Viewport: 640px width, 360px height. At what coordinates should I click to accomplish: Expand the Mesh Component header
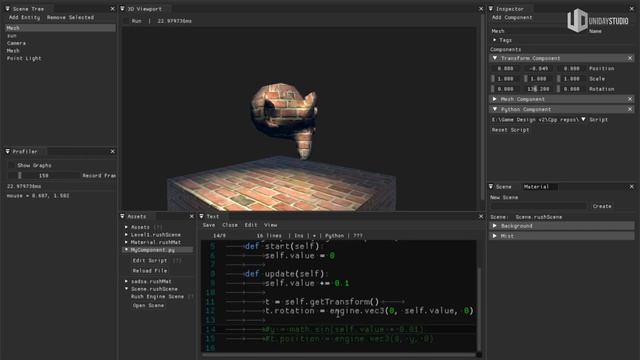(561, 99)
